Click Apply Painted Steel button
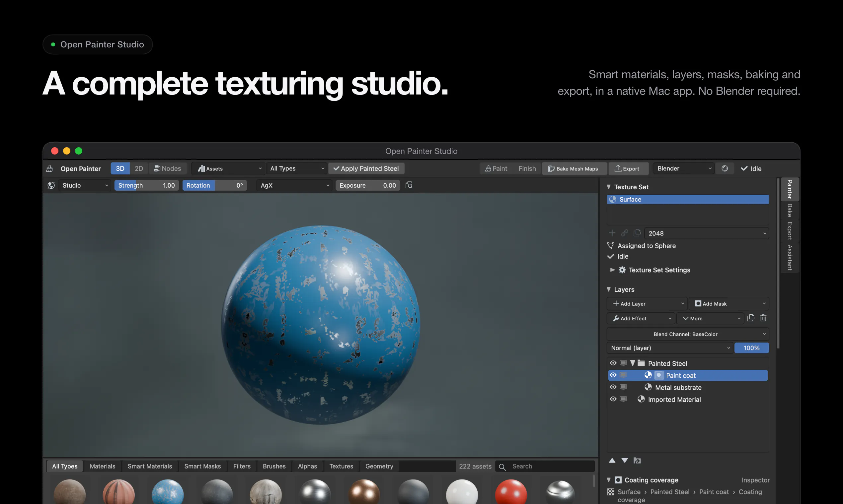843x504 pixels. [x=366, y=168]
